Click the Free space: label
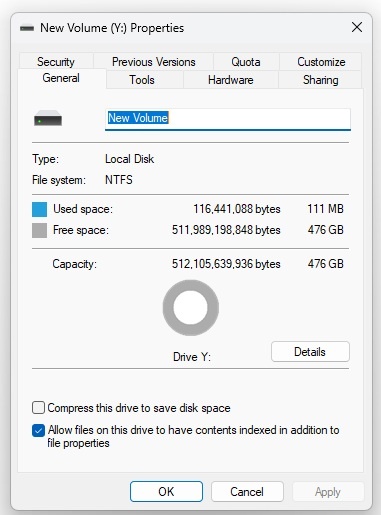This screenshot has height=515, width=381. point(81,230)
